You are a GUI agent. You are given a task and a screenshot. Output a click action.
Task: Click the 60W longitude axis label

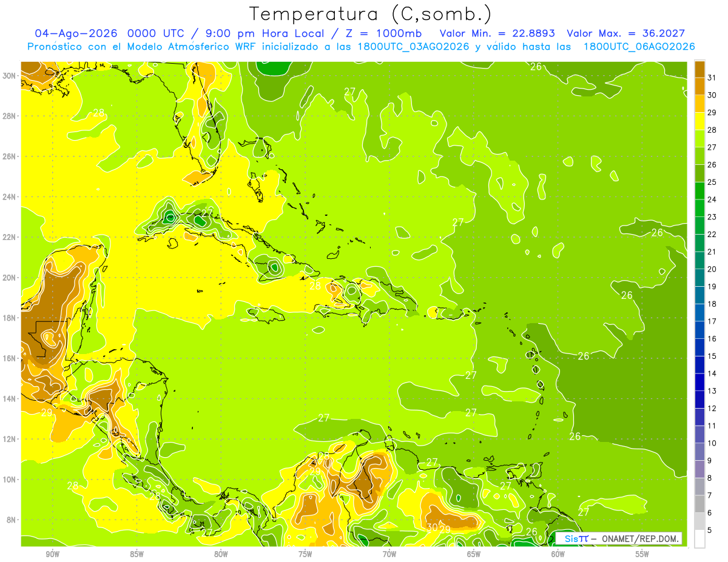pyautogui.click(x=558, y=554)
